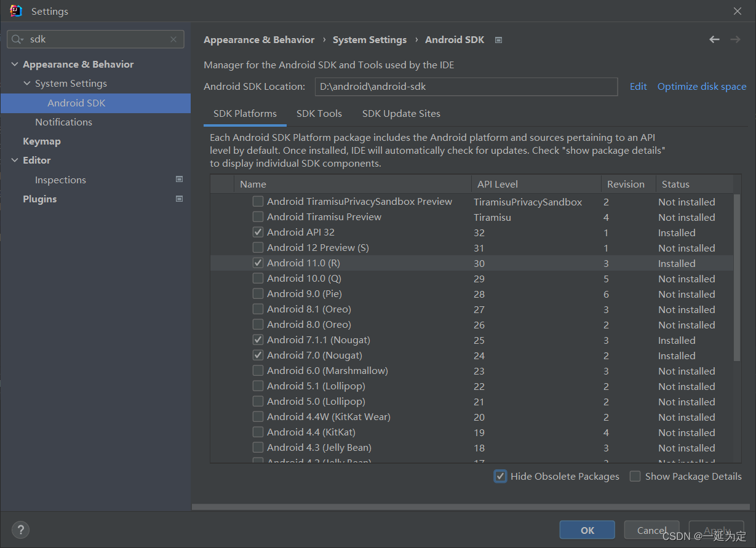This screenshot has height=548, width=756.
Task: Enable Show Package Details checkbox
Action: point(635,476)
